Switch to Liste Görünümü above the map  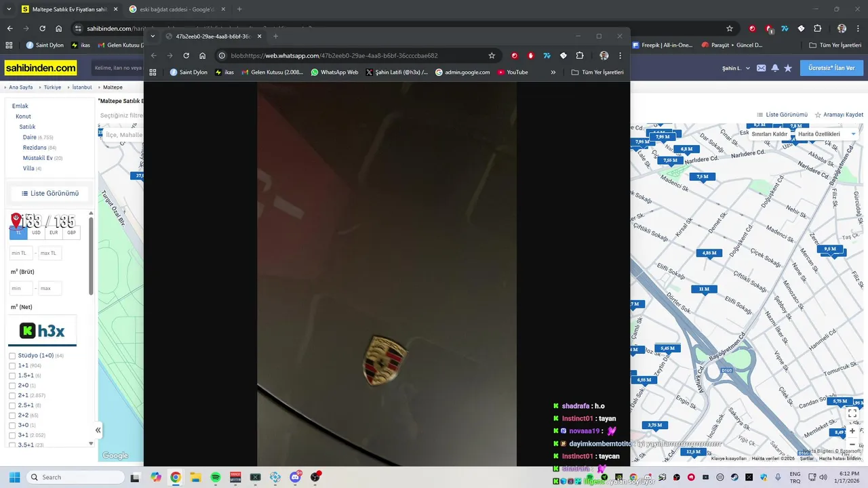click(782, 115)
